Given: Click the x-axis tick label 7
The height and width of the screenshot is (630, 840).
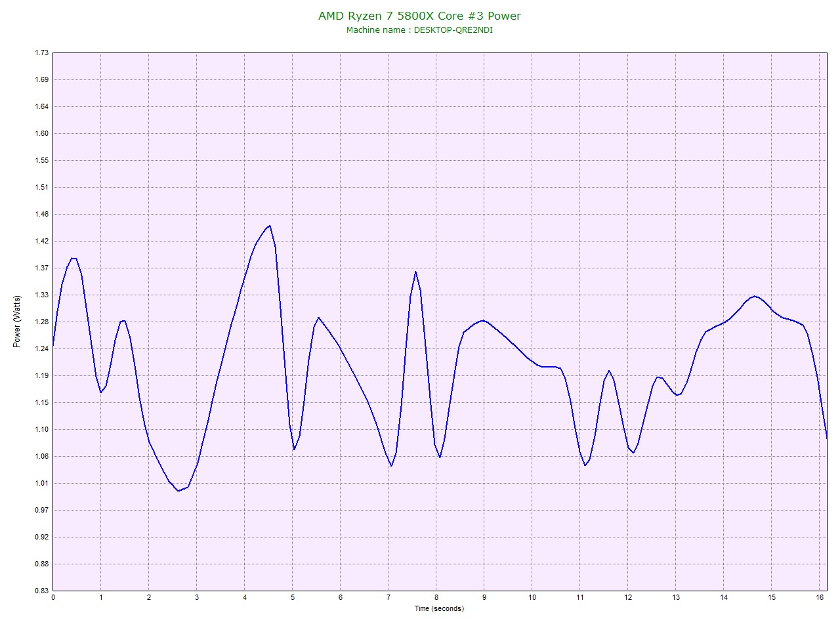Looking at the screenshot, I should 388,597.
